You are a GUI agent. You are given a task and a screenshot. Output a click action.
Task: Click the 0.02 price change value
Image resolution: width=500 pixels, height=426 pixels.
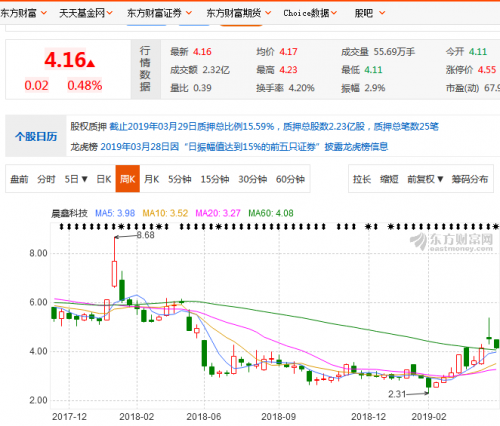tap(36, 86)
